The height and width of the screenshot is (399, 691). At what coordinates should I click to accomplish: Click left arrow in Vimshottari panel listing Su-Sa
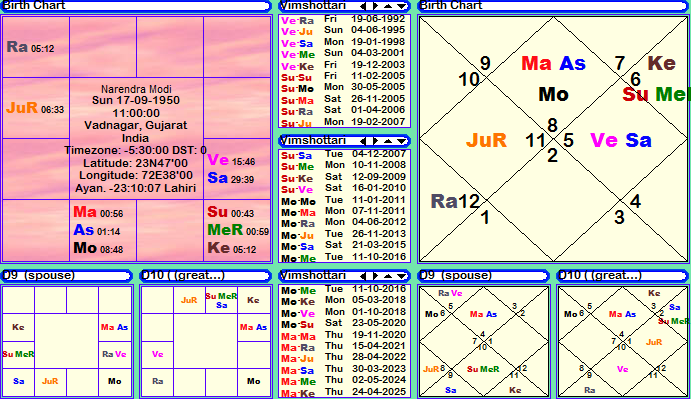point(363,141)
